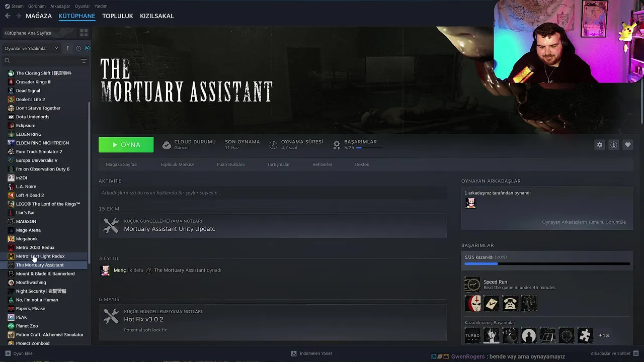Open Puan Dükkânı link
The width and height of the screenshot is (644, 362).
(x=231, y=164)
